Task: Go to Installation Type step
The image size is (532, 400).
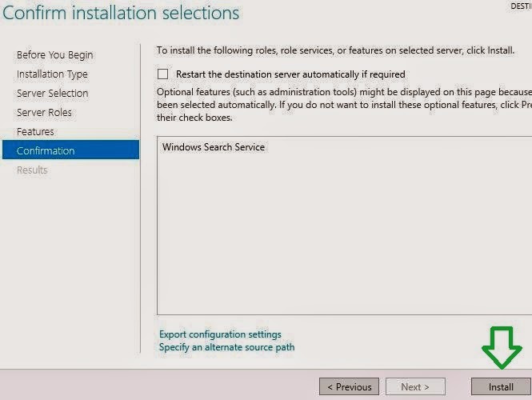Action: [x=52, y=74]
